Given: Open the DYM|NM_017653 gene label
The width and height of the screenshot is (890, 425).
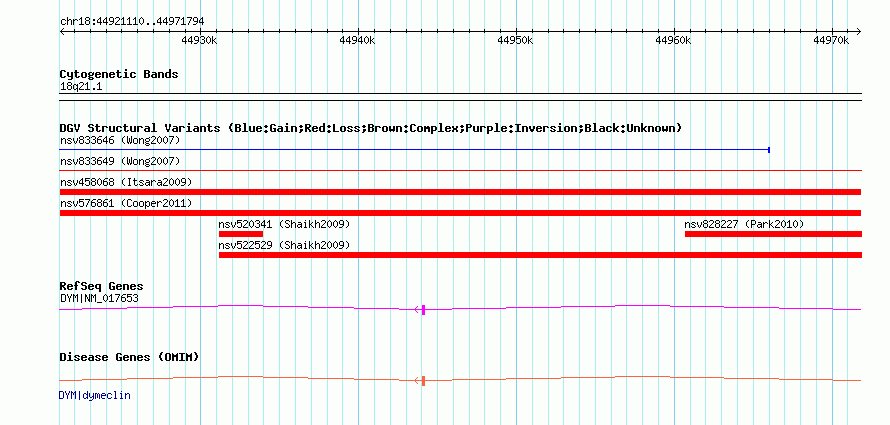Looking at the screenshot, I should 99,298.
